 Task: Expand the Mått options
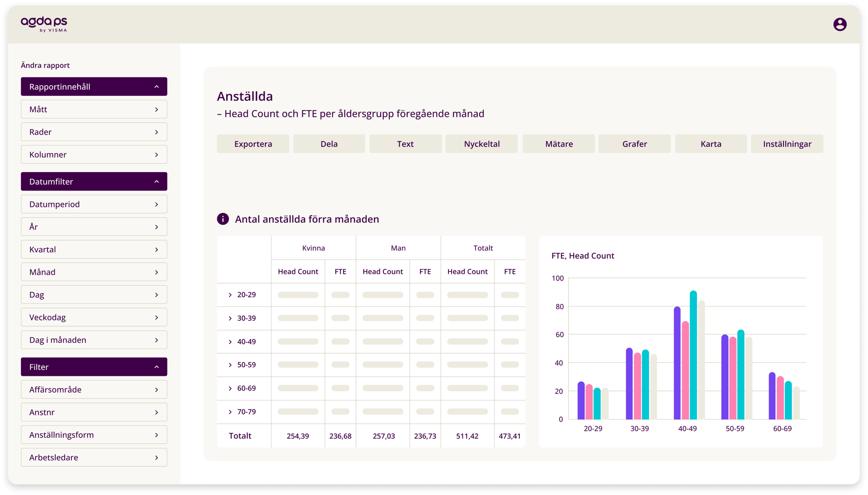pos(94,109)
